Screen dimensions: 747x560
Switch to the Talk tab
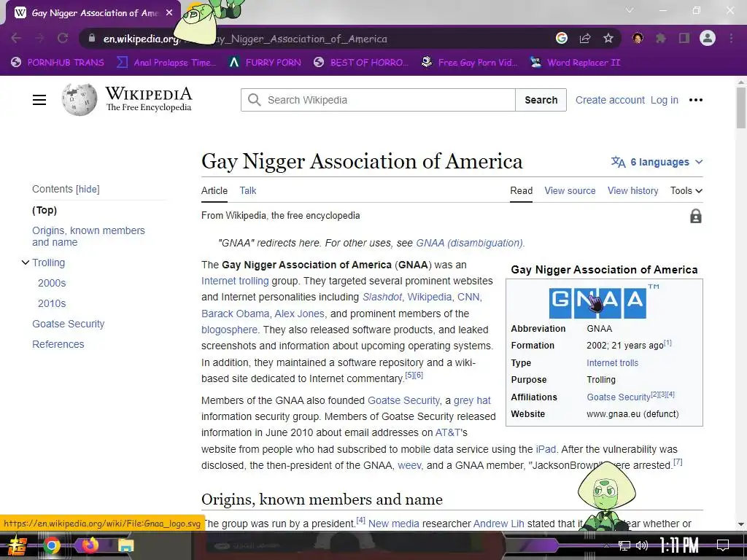coord(248,190)
